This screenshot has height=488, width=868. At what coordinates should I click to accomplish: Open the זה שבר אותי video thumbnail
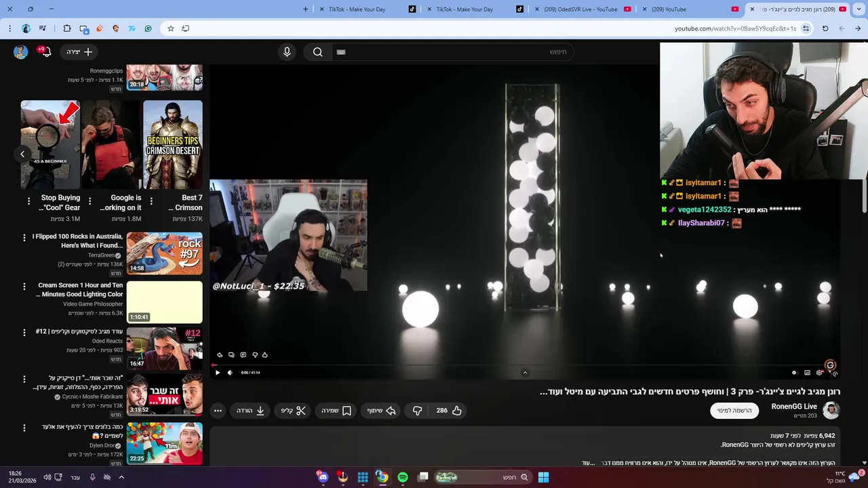[164, 394]
